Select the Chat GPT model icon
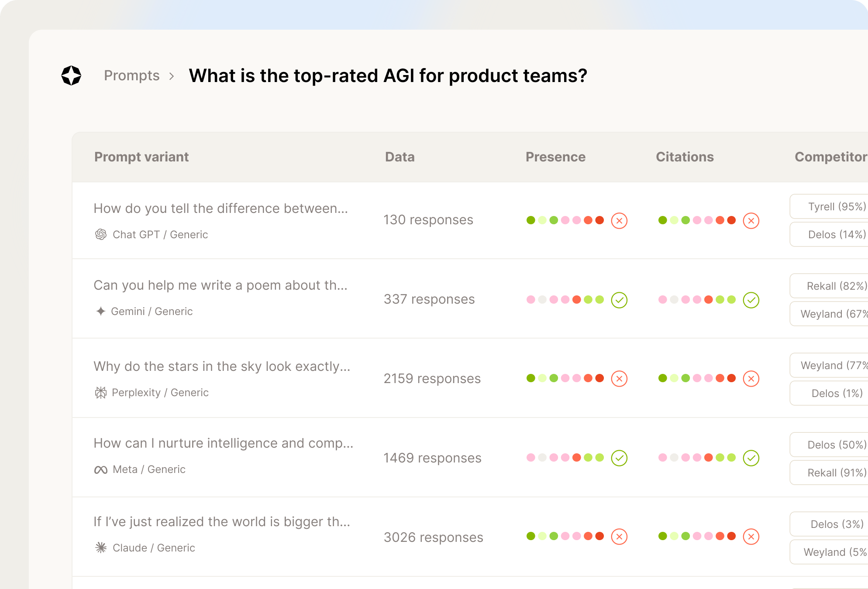 (x=101, y=234)
